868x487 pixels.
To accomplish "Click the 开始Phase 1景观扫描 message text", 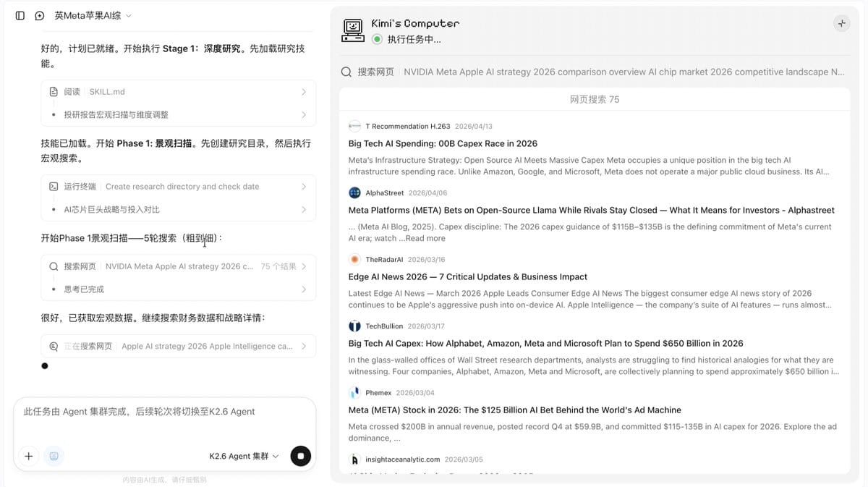I will point(132,238).
